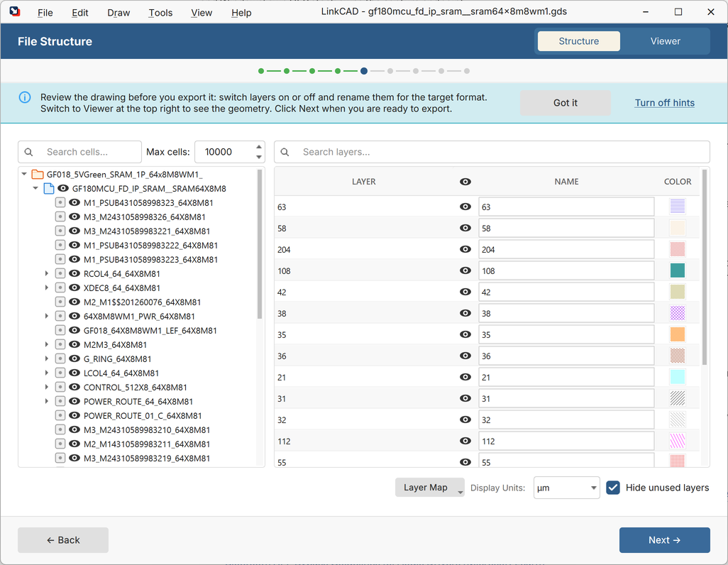Screen dimensions: 728x565
Task: Click cell icon for GF018_64X8M8WM1_LEF_64X8M81
Action: pos(60,330)
